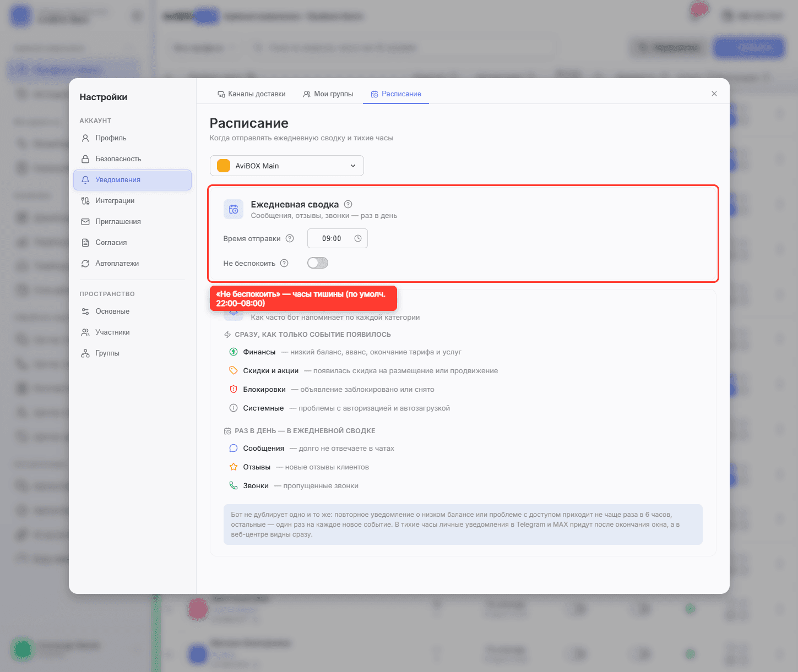Open the Согласия settings section
This screenshot has height=672, width=798.
pos(132,243)
